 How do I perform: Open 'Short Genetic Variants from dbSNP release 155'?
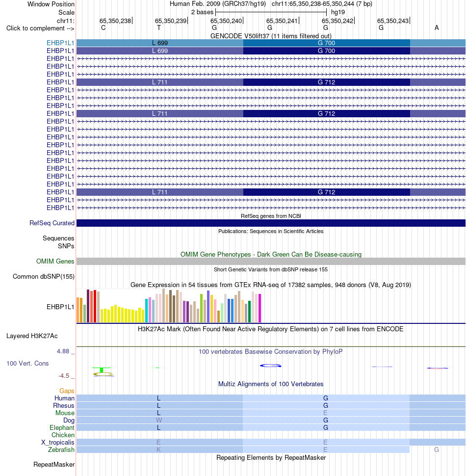pyautogui.click(x=271, y=269)
